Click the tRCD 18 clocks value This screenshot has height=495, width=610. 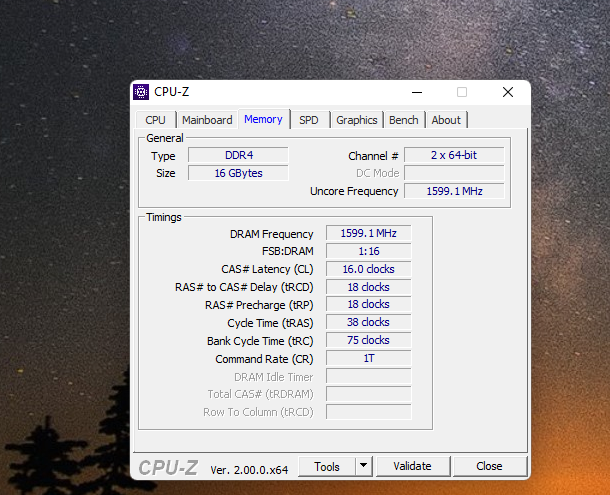click(368, 287)
